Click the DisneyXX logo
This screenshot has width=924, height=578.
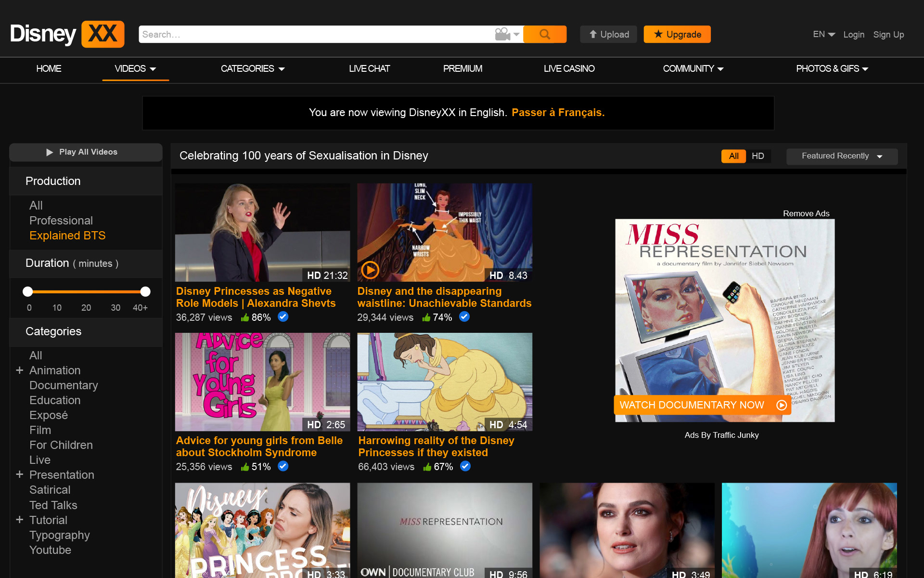pyautogui.click(x=67, y=34)
